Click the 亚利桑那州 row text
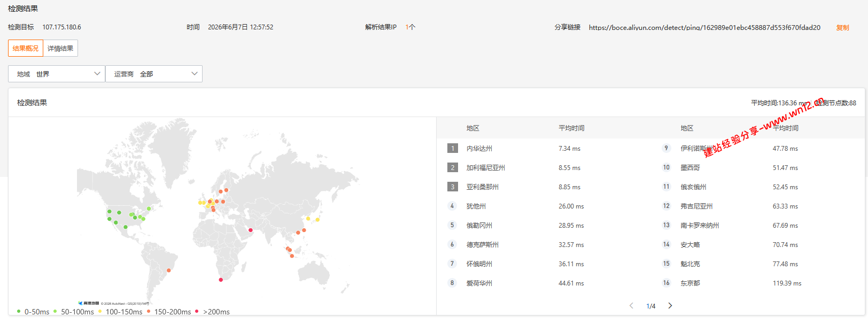 (482, 187)
